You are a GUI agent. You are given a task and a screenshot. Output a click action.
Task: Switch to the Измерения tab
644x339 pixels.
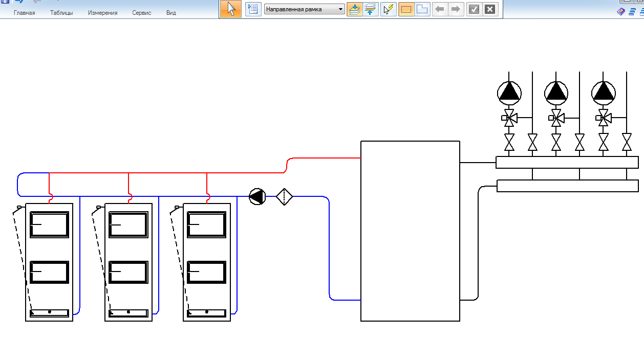coord(102,13)
